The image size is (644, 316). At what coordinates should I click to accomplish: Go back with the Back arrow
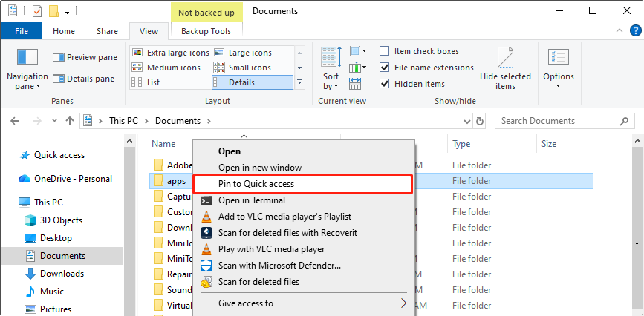(15, 121)
